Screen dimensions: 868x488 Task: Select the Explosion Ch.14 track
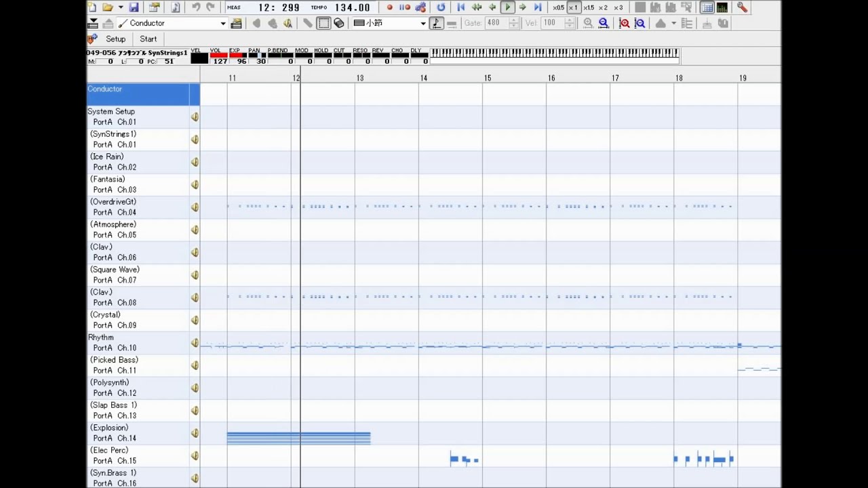coord(138,433)
